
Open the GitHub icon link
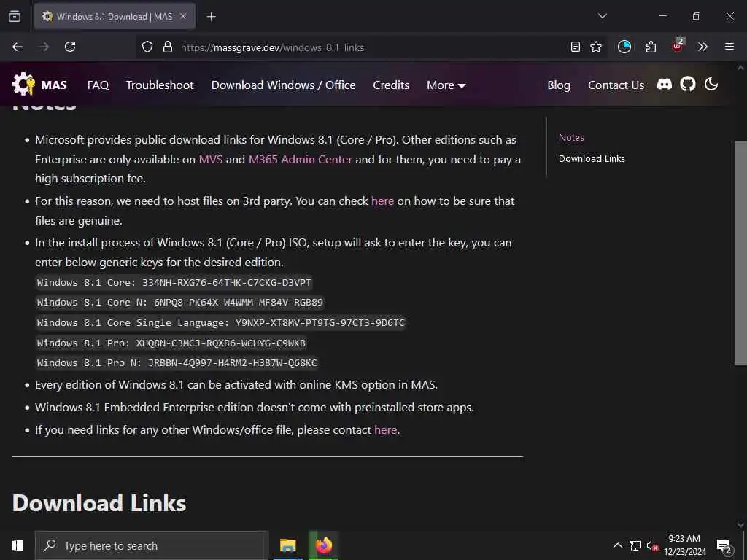click(688, 85)
